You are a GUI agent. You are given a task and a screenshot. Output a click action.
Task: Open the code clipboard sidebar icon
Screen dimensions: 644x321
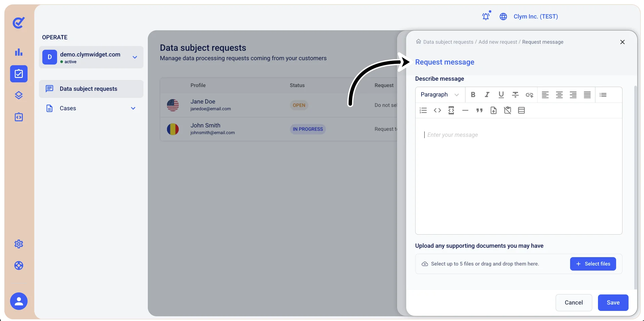click(x=19, y=117)
